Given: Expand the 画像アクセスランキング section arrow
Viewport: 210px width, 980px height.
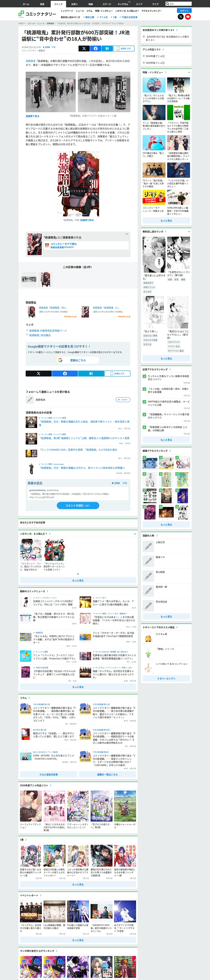Looking at the screenshot, I should (x=170, y=451).
